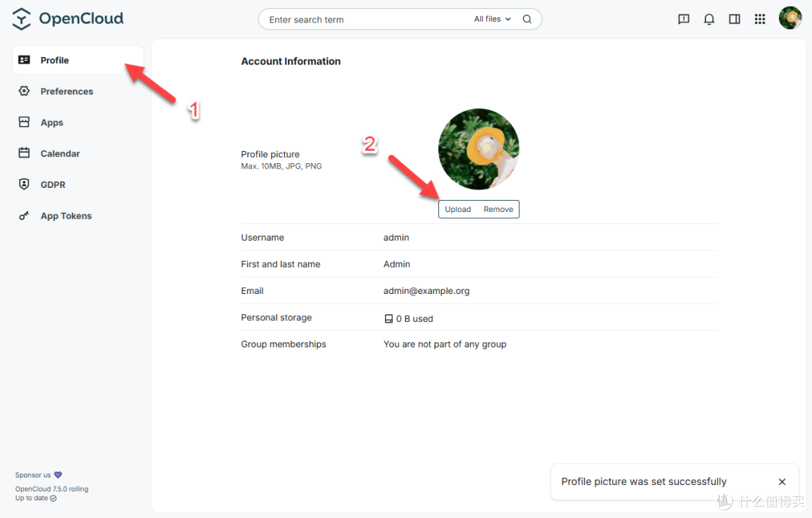Click the large profile picture preview
The image size is (812, 518).
click(x=478, y=149)
